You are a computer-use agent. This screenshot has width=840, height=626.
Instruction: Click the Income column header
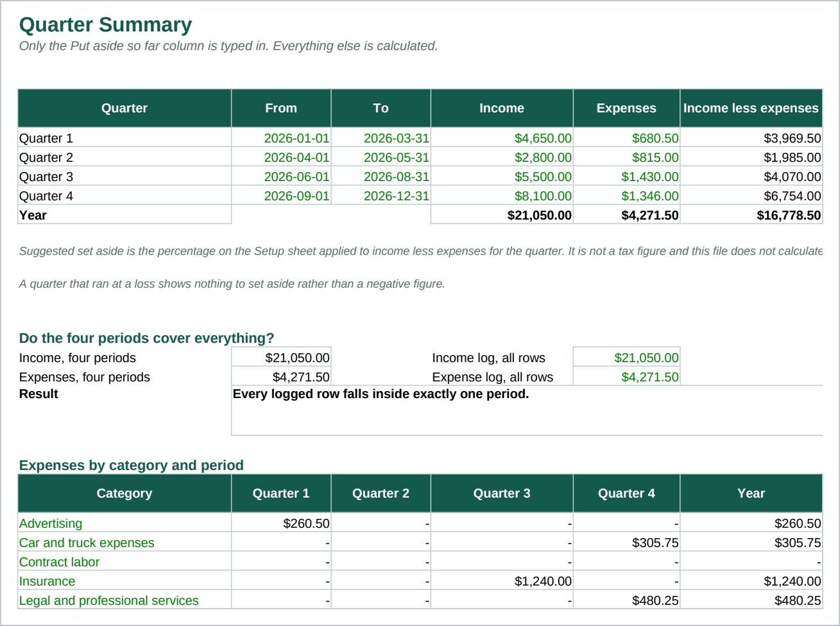(502, 108)
